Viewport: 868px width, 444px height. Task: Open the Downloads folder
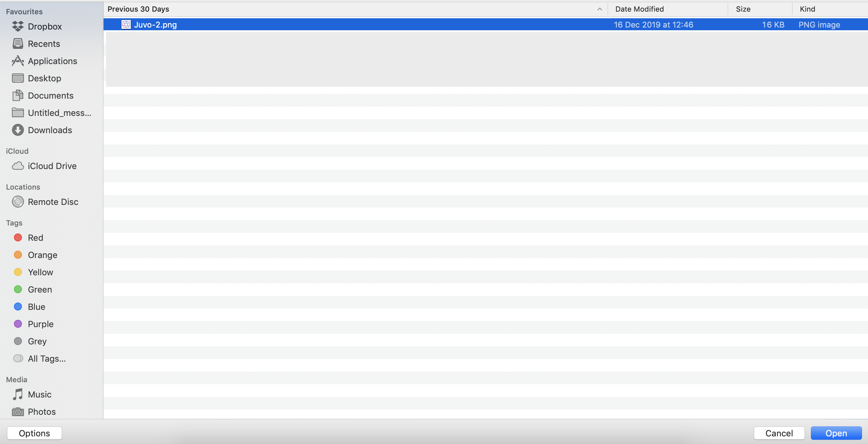click(50, 130)
